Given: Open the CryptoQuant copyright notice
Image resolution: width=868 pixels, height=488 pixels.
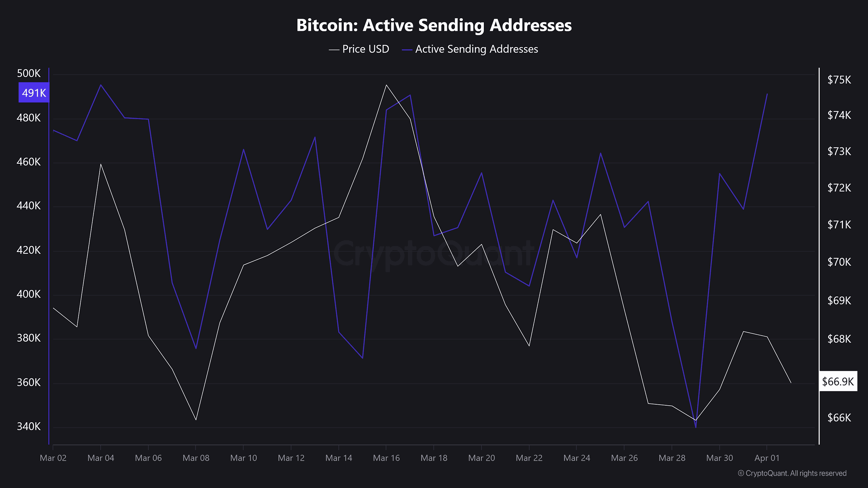Looking at the screenshot, I should click(792, 473).
